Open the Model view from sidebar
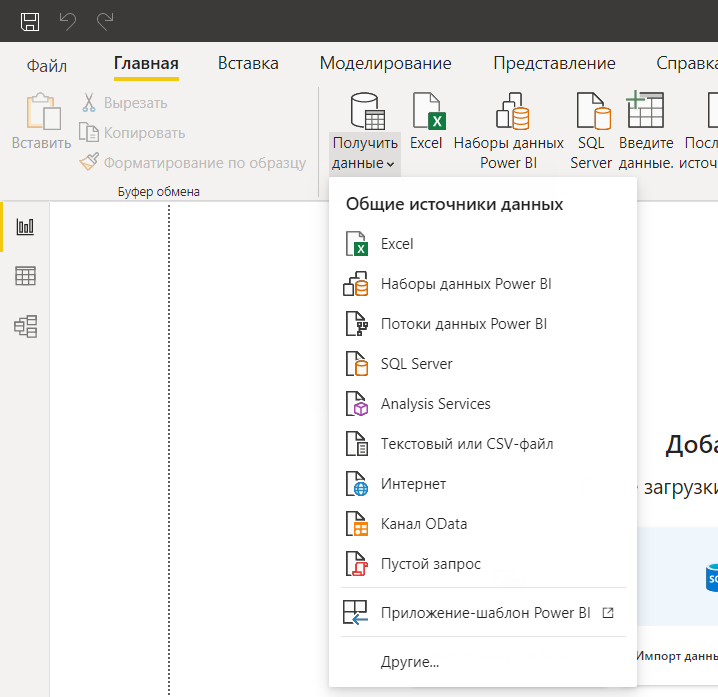 pos(25,326)
